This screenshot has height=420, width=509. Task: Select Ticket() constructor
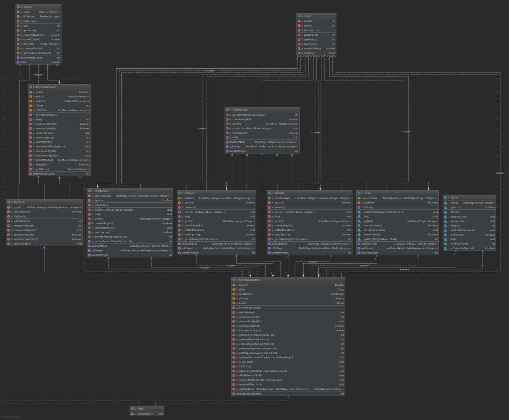tap(368, 207)
